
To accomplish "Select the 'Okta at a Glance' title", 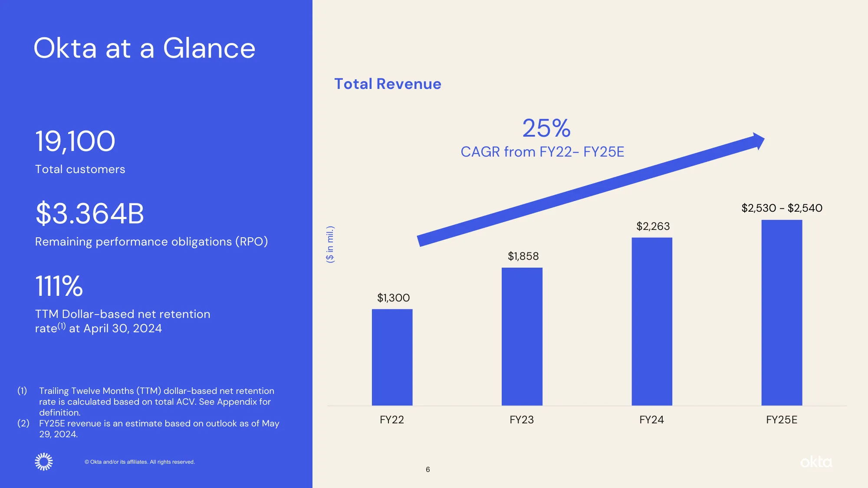I will click(x=145, y=48).
